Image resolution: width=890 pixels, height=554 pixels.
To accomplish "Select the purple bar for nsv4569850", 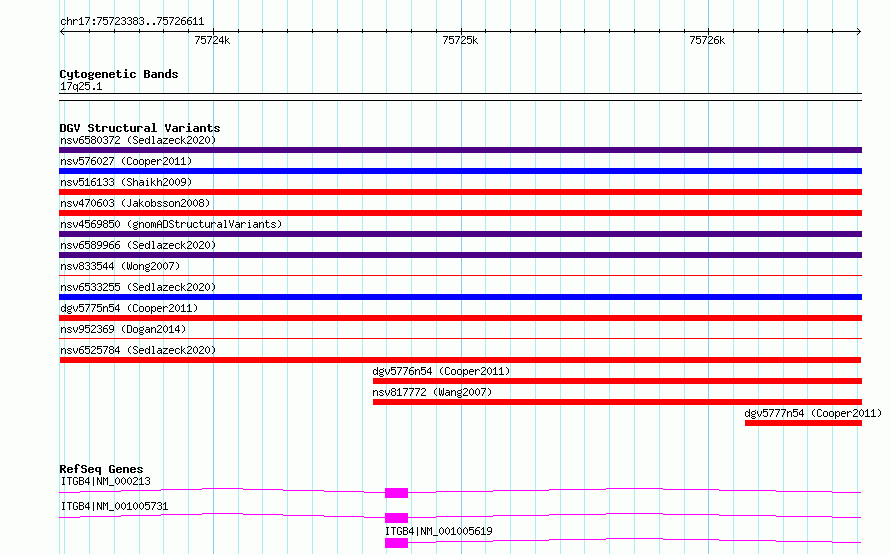I will click(x=460, y=234).
